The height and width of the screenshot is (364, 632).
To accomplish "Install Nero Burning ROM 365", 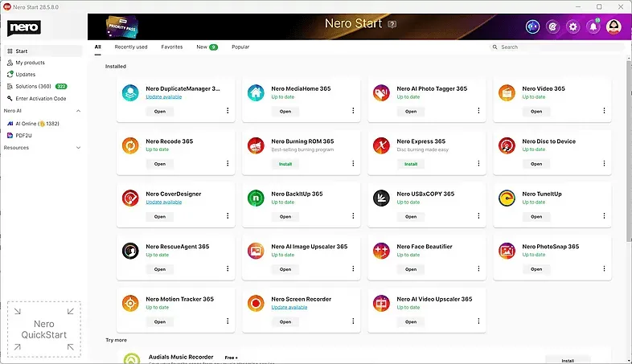I will click(285, 164).
